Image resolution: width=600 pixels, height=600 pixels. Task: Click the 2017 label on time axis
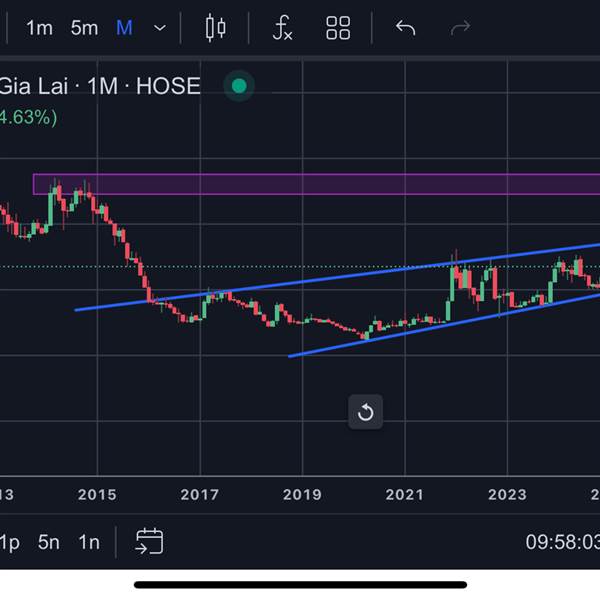point(200,495)
